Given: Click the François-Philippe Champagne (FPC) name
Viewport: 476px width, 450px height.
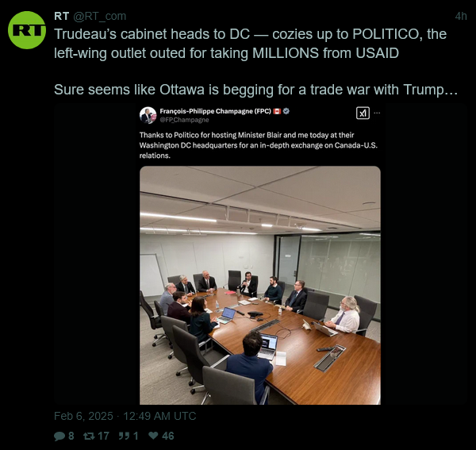Looking at the screenshot, I should [216, 111].
